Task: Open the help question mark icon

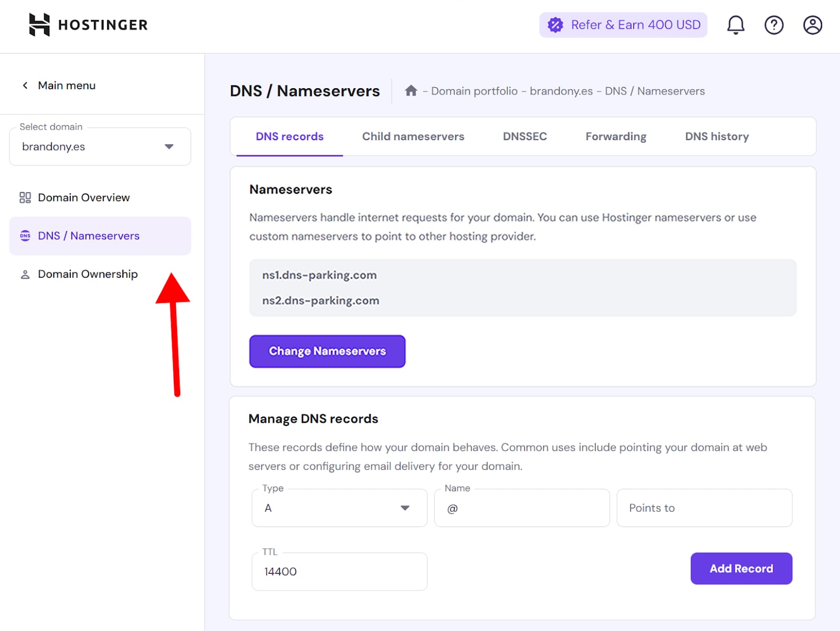Action: click(x=774, y=25)
